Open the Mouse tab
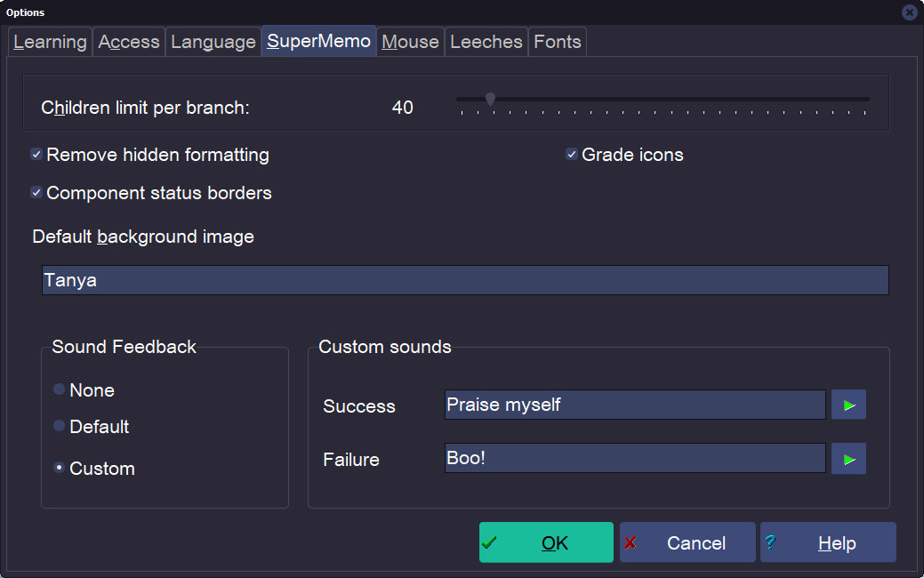This screenshot has height=578, width=924. (x=410, y=42)
